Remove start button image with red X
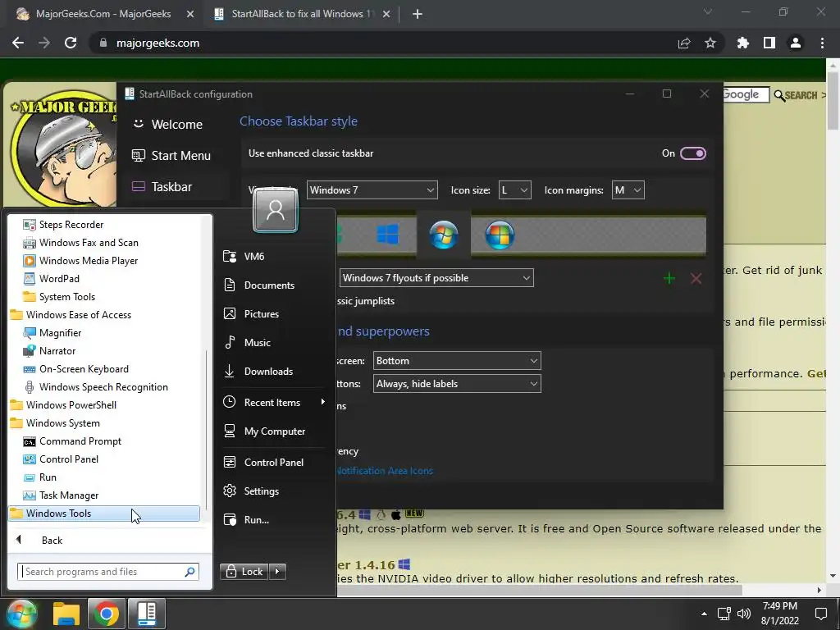 696,278
